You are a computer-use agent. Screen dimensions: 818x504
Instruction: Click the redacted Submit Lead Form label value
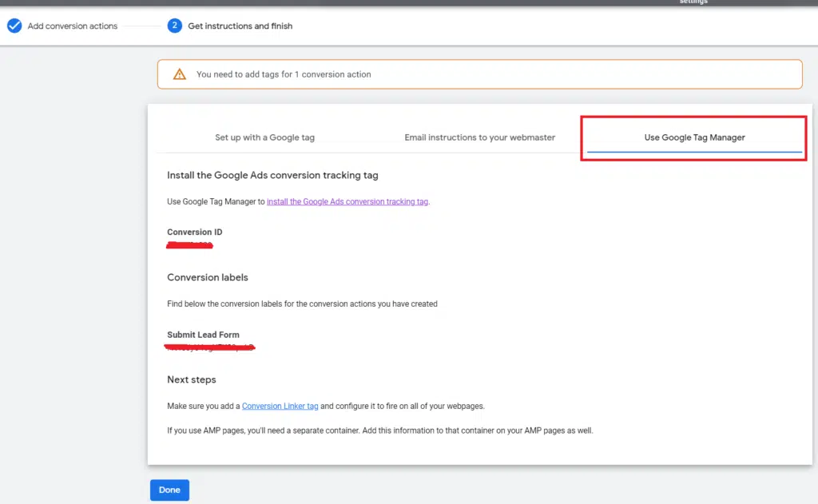click(x=209, y=347)
